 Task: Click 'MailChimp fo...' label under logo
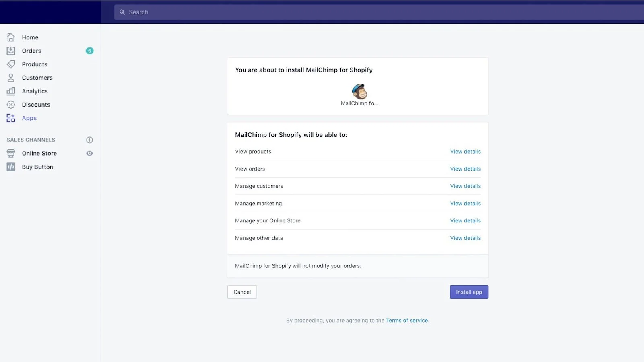[359, 103]
